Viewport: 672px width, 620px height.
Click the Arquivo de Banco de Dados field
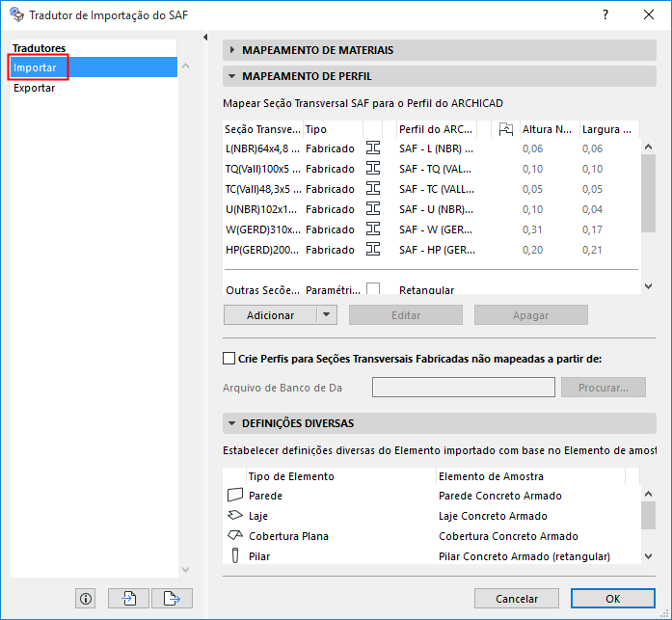[x=464, y=388]
